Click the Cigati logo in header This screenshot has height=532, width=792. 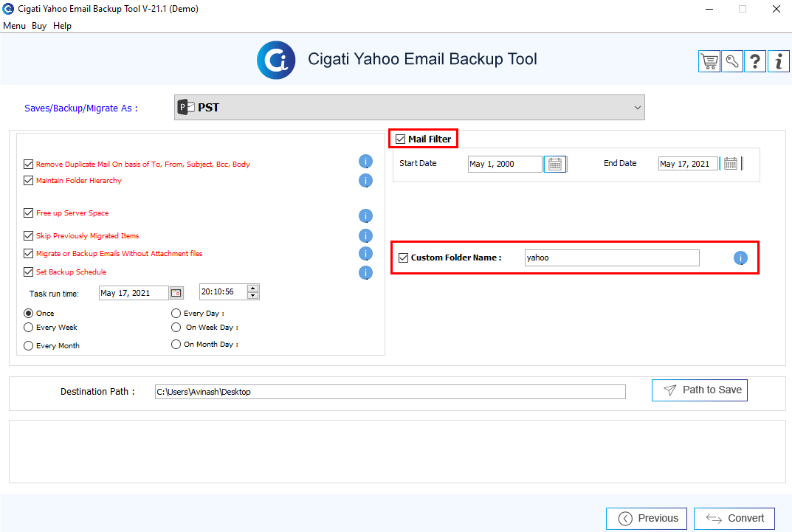[x=276, y=60]
